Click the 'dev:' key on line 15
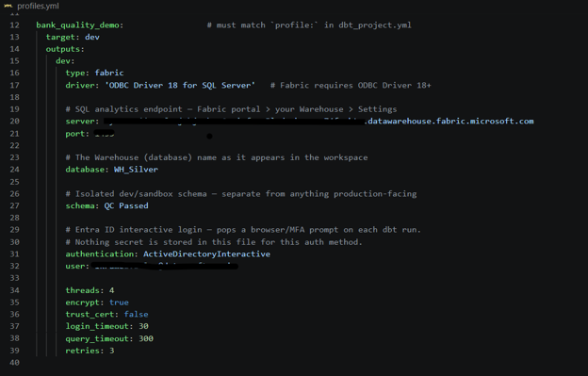The height and width of the screenshot is (376, 588). (x=65, y=61)
